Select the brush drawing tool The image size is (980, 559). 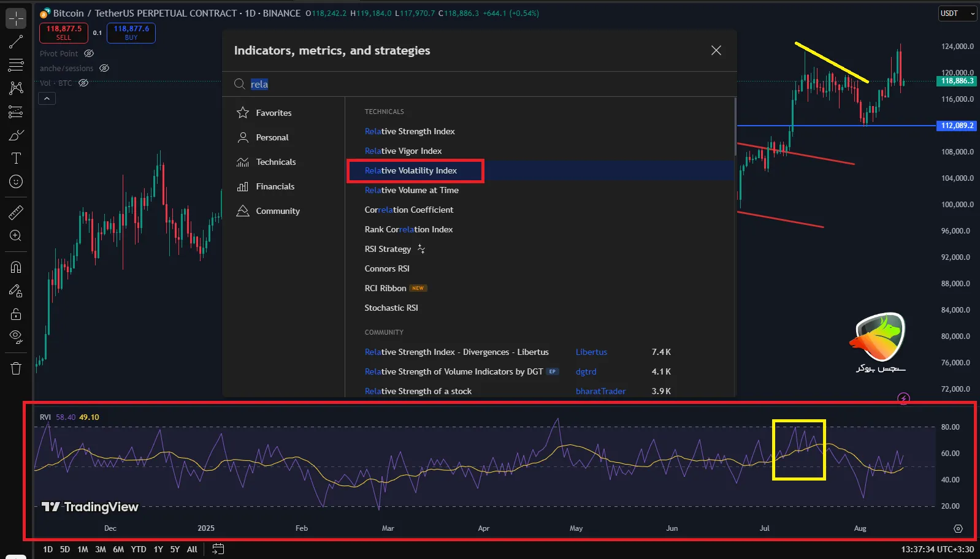click(16, 135)
